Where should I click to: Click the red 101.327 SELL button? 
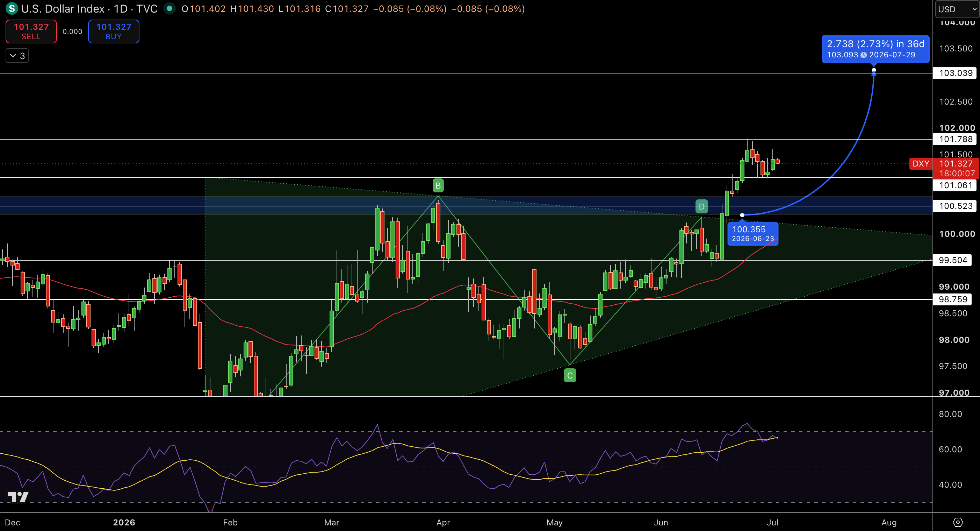click(31, 31)
